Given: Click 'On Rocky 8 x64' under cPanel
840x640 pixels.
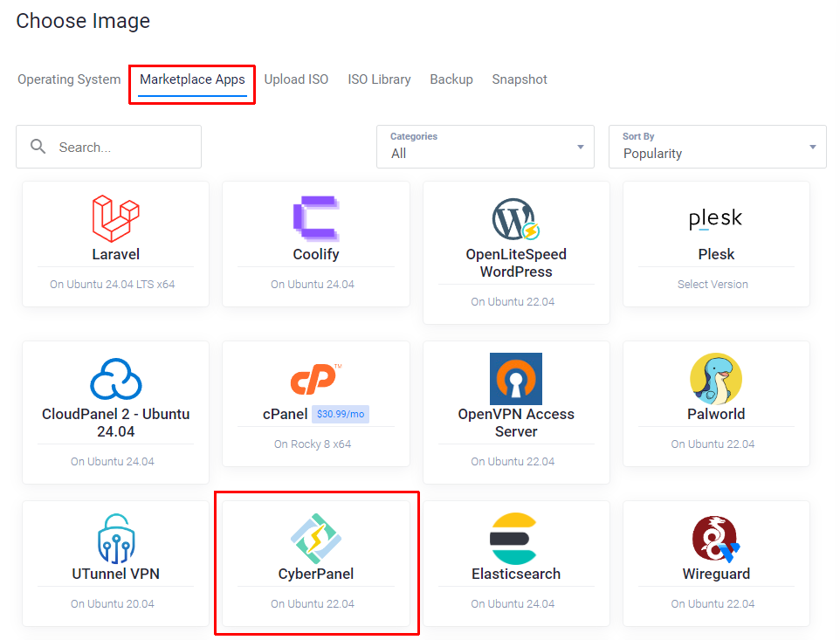Looking at the screenshot, I should [313, 444].
